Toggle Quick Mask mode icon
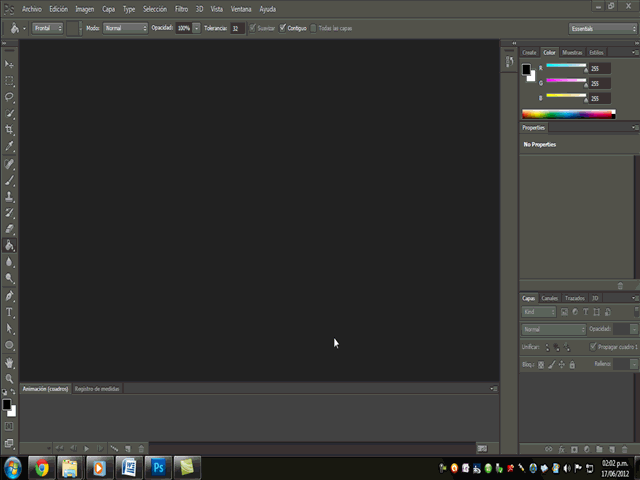 click(x=9, y=427)
